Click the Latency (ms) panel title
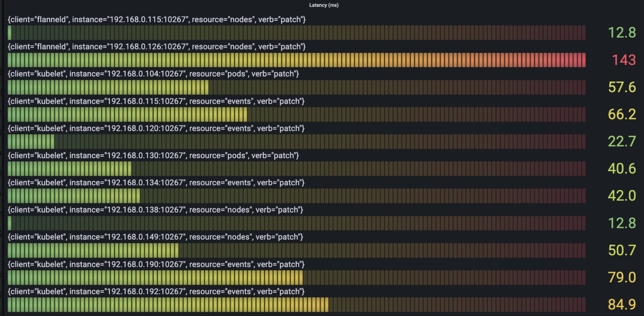This screenshot has height=316, width=644. [323, 5]
